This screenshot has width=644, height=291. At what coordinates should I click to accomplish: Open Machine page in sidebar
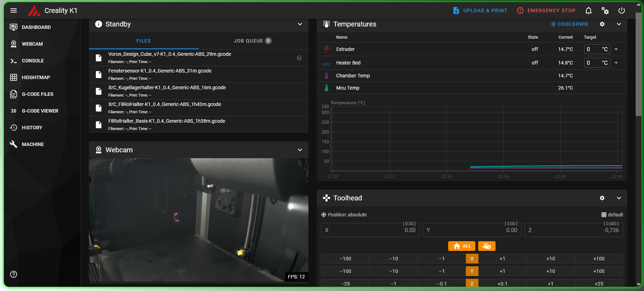pyautogui.click(x=33, y=144)
